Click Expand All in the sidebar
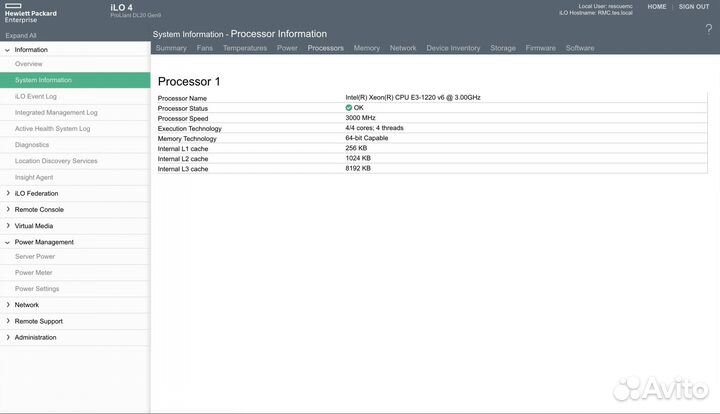Screen dimensions: 720x414 (x=21, y=35)
